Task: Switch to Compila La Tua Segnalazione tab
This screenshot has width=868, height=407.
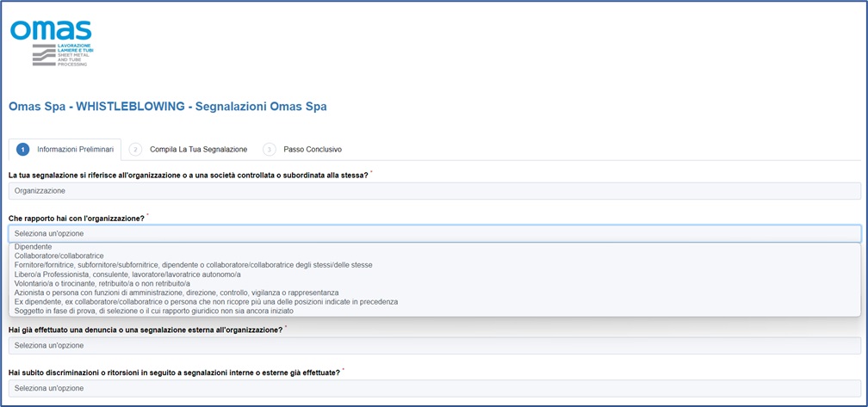Action: coord(189,150)
